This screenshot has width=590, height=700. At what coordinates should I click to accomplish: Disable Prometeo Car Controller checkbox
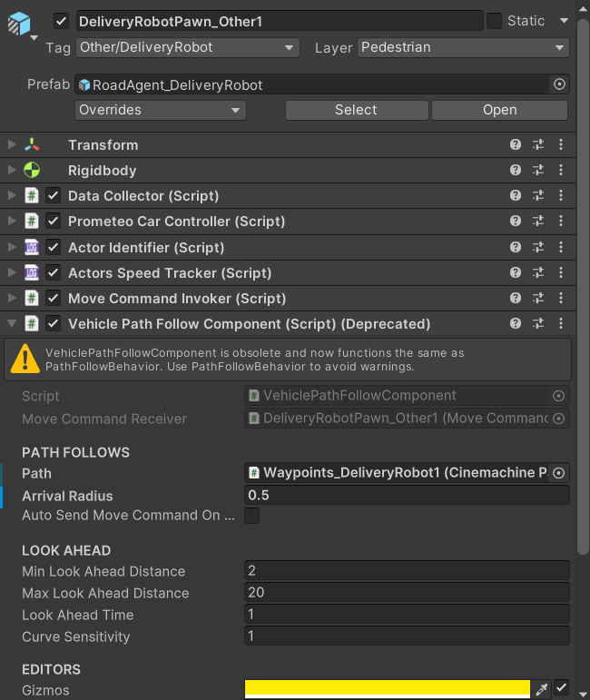(54, 221)
